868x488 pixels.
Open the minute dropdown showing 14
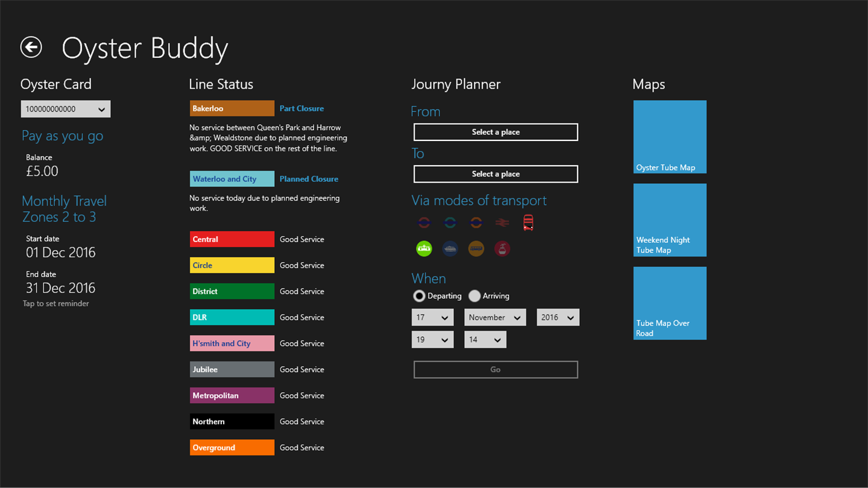pos(485,340)
